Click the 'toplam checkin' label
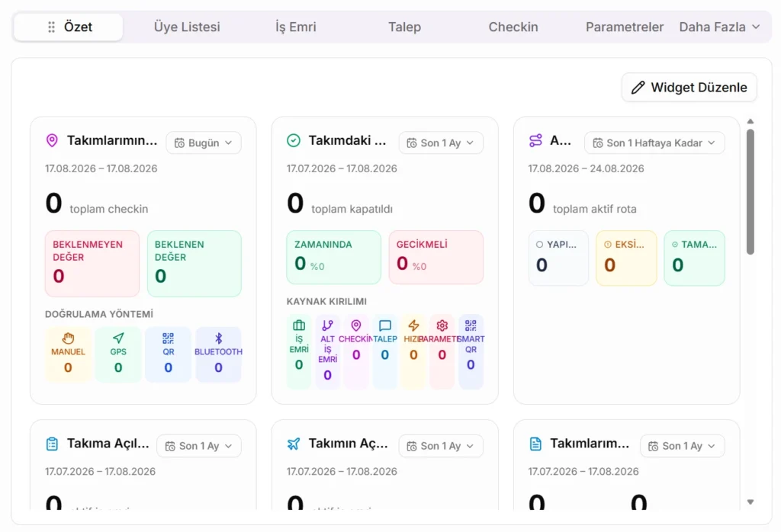 [108, 209]
